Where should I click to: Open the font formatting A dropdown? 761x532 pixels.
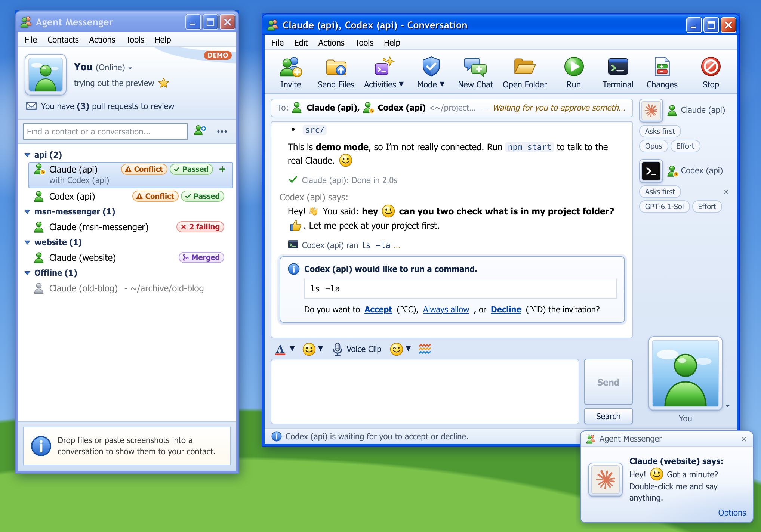(x=285, y=349)
